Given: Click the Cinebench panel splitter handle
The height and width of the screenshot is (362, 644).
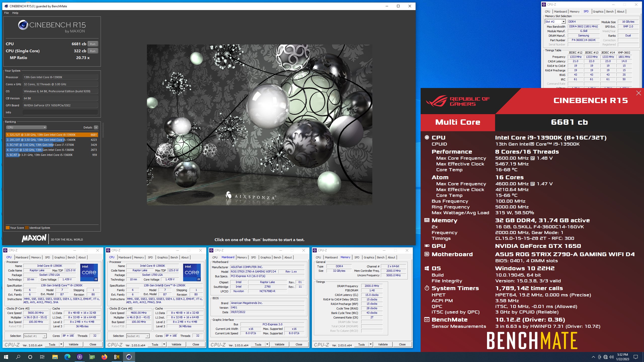Looking at the screenshot, I should pos(103,130).
